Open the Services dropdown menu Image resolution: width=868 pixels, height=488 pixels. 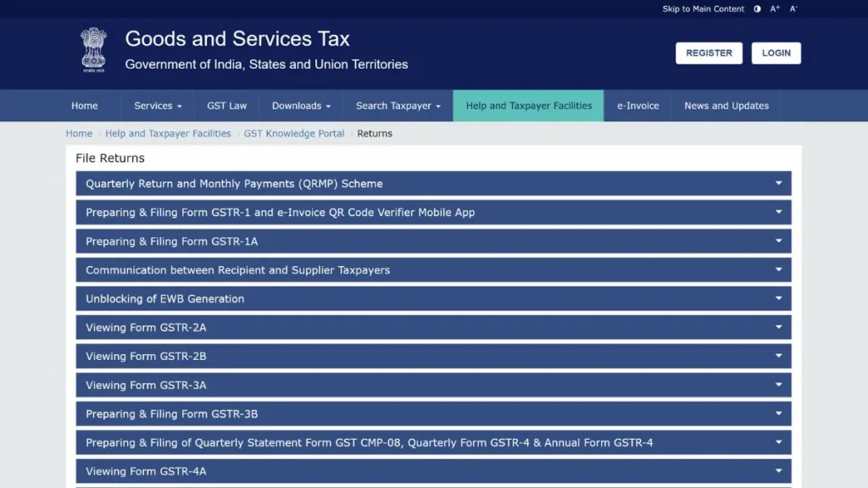tap(157, 105)
